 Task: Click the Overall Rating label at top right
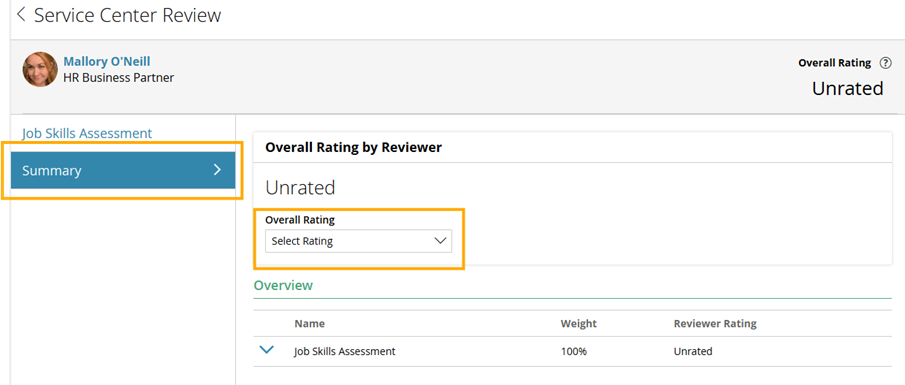coord(835,63)
